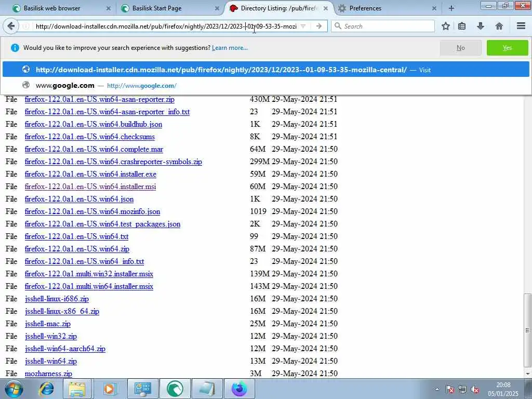Image resolution: width=532 pixels, height=399 pixels.
Task: Click Firefox Nightly taskbar icon
Action: pyautogui.click(x=240, y=389)
